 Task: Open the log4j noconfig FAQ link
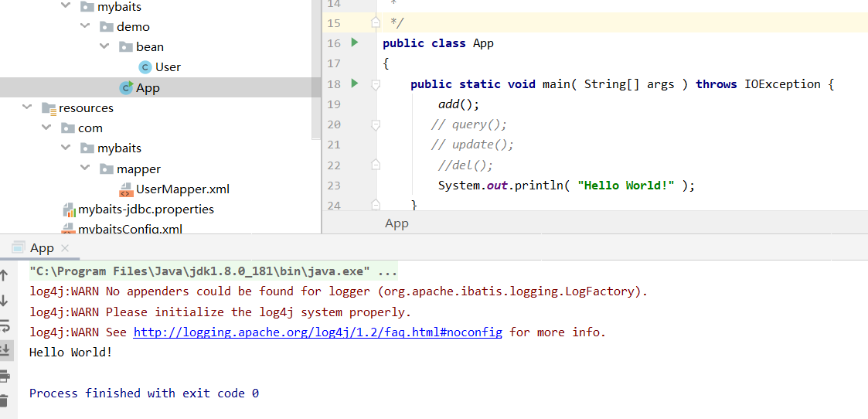(318, 332)
